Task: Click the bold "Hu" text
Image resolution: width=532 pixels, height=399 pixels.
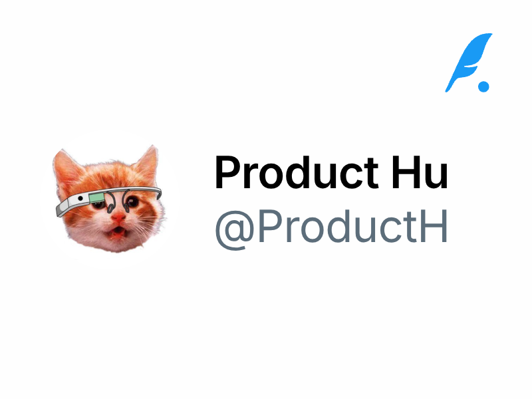Action: 420,172
